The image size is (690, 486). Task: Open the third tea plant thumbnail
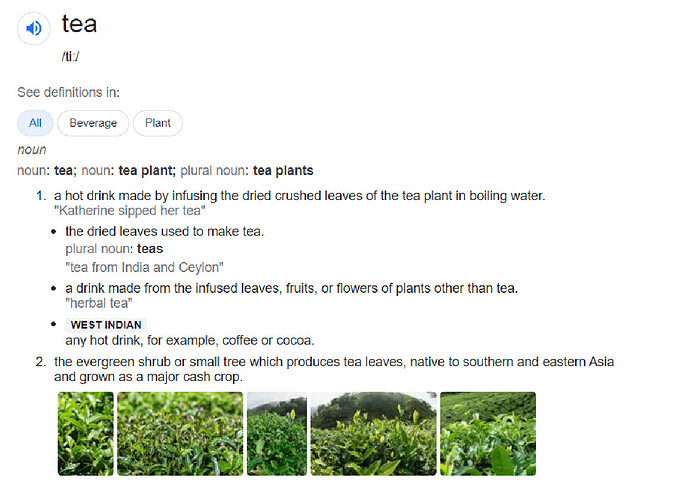tap(277, 433)
